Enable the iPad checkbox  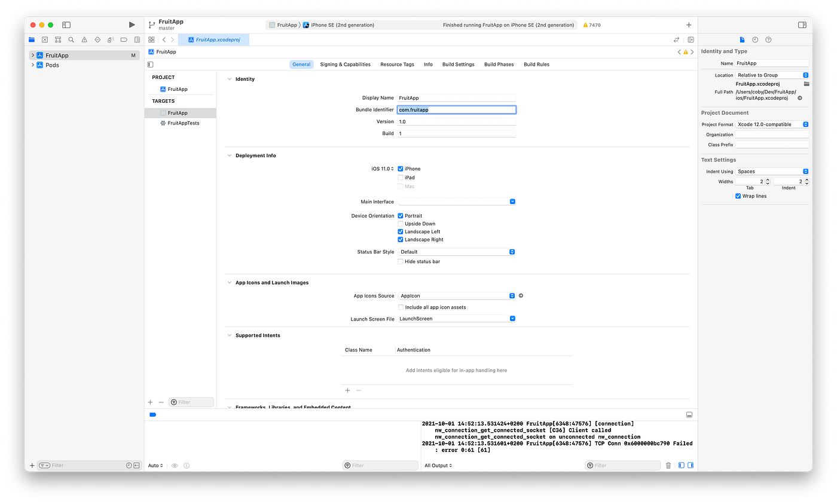[x=401, y=178]
